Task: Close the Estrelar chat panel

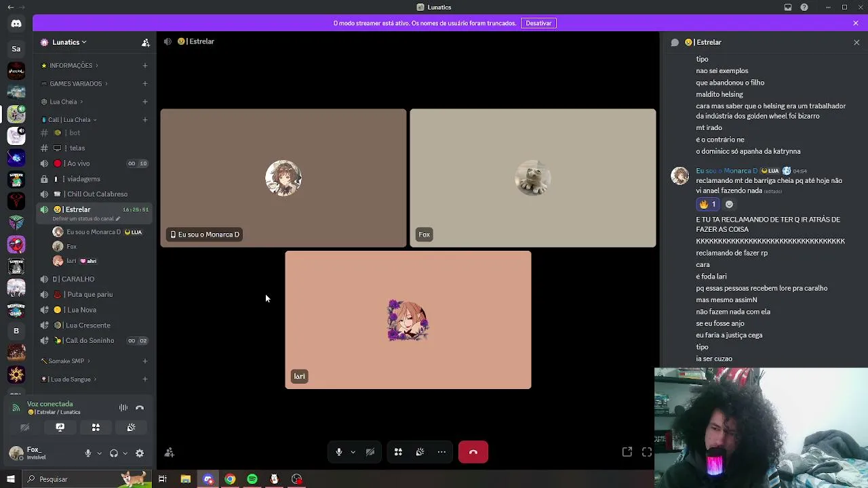Action: [x=856, y=42]
